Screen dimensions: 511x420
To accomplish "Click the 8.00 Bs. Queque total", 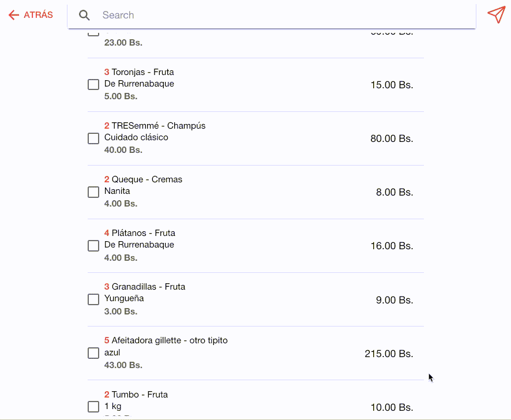I will coord(394,192).
